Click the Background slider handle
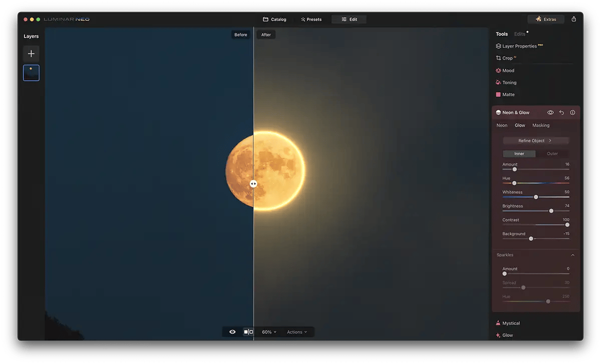Image resolution: width=601 pixels, height=364 pixels. pyautogui.click(x=531, y=239)
